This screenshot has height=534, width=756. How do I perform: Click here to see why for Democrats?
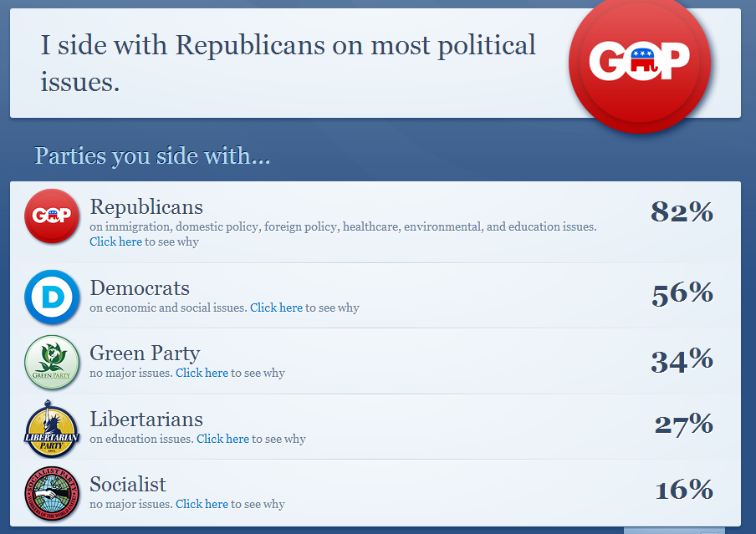click(276, 308)
